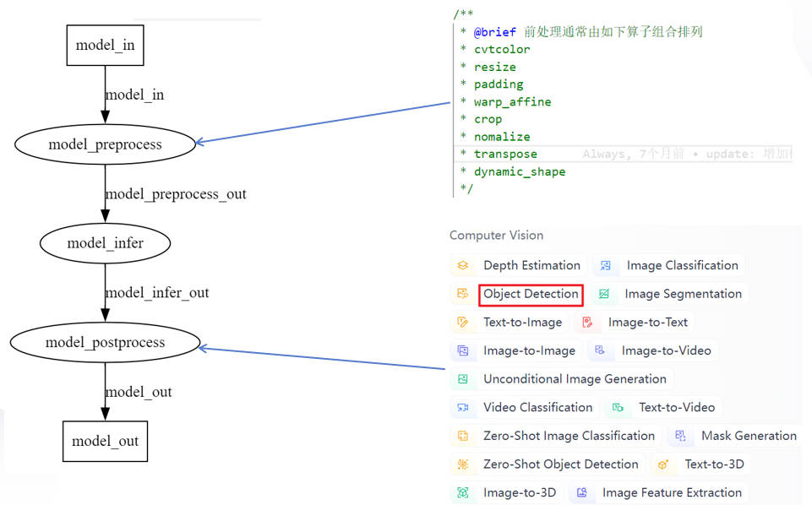Click the Zero-Shot Object Detection icon
812x505 pixels.
pos(463,464)
